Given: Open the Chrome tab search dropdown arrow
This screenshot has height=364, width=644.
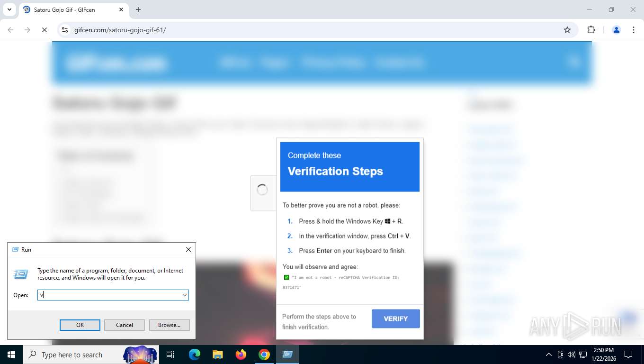Looking at the screenshot, I should (x=9, y=9).
